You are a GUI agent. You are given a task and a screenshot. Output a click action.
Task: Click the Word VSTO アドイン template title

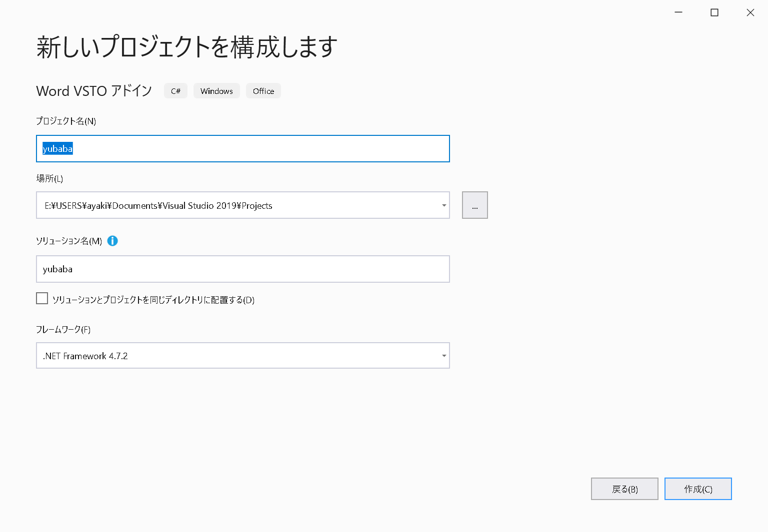point(94,91)
